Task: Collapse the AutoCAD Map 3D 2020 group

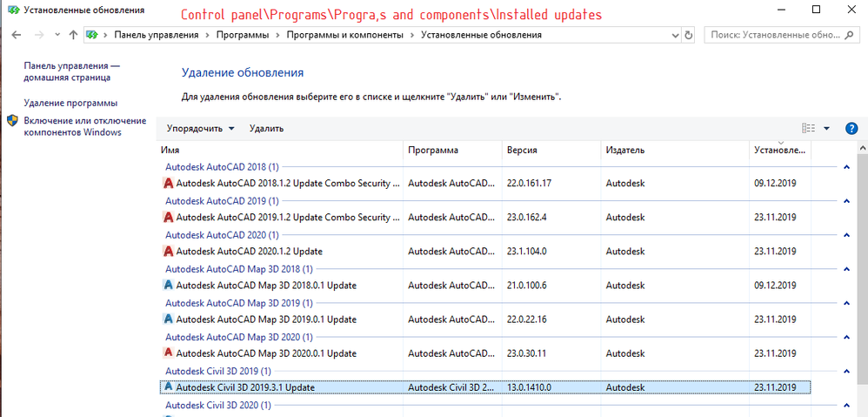Action: (x=846, y=337)
